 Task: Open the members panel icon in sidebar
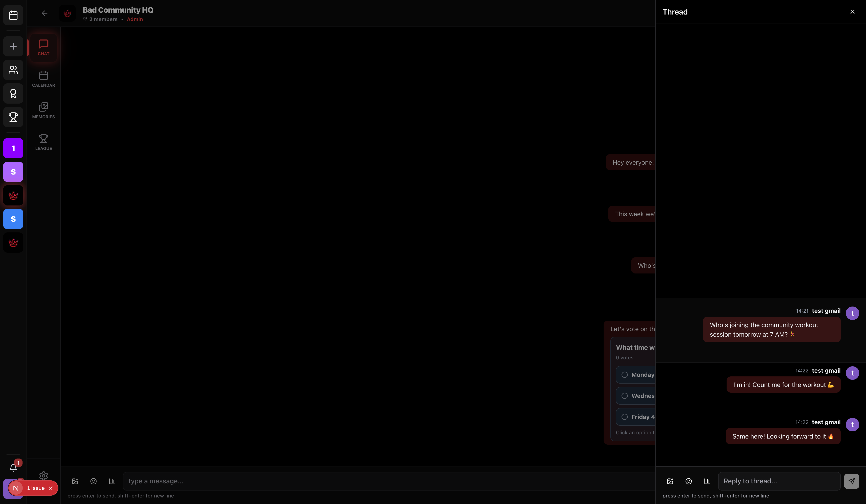[13, 70]
